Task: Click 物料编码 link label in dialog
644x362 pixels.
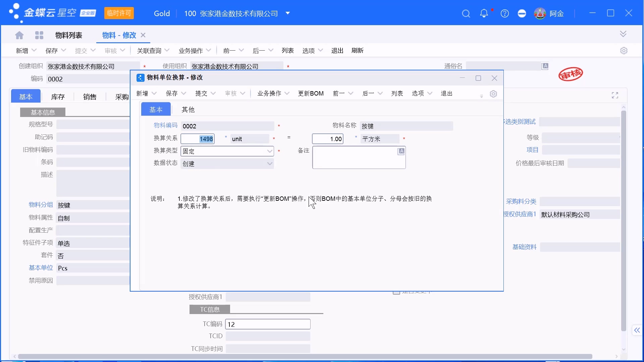Action: pos(165,125)
